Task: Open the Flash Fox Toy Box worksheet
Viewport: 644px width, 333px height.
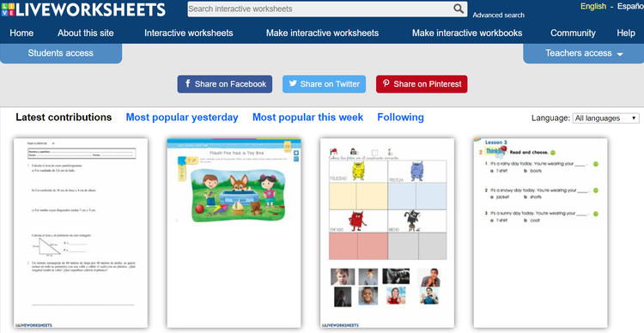Action: [x=234, y=233]
